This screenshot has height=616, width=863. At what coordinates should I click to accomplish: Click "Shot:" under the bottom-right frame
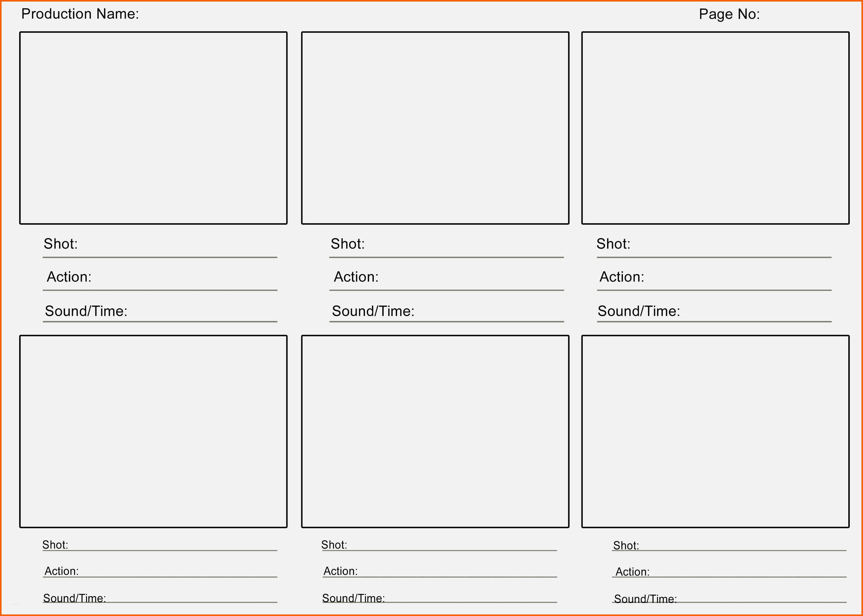point(626,546)
